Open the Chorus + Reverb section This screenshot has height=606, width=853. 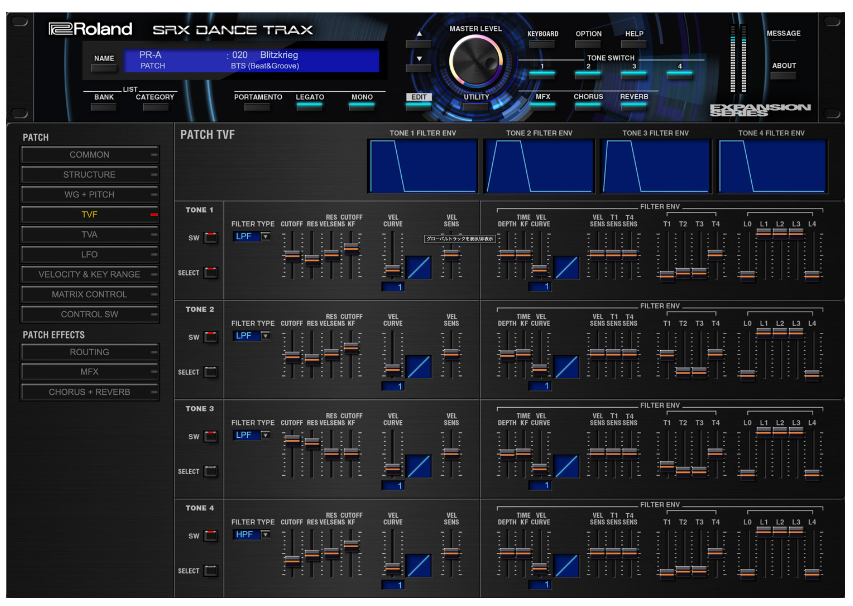coord(90,392)
